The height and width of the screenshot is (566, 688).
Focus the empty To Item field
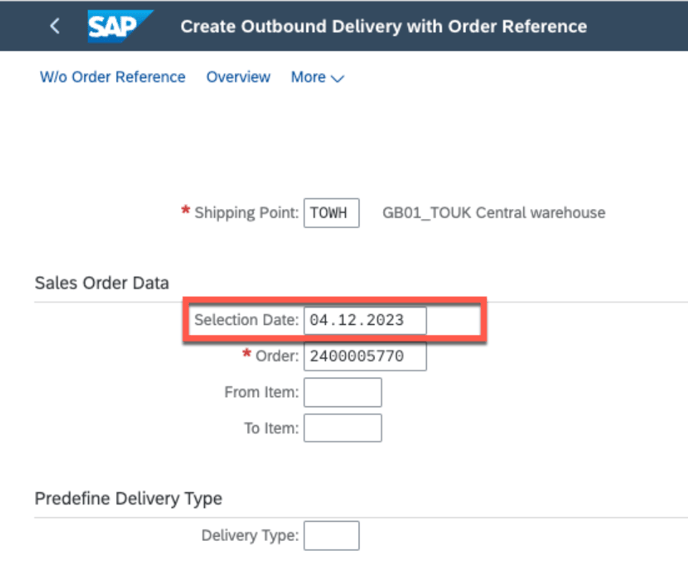click(x=342, y=428)
